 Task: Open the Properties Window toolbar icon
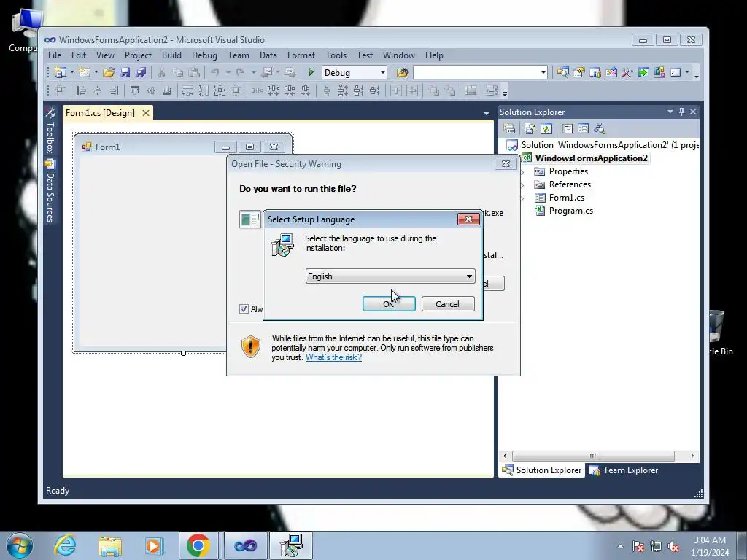(x=578, y=72)
